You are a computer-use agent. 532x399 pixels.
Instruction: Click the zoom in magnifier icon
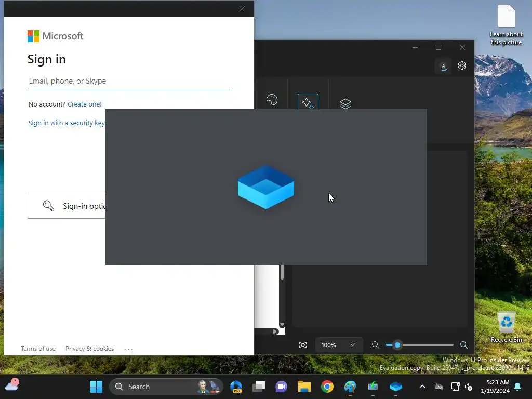(x=464, y=345)
